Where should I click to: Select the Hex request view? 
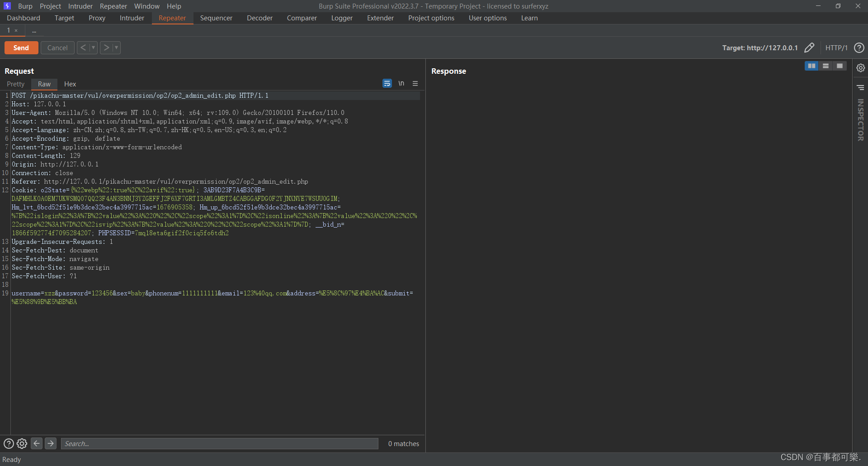70,84
